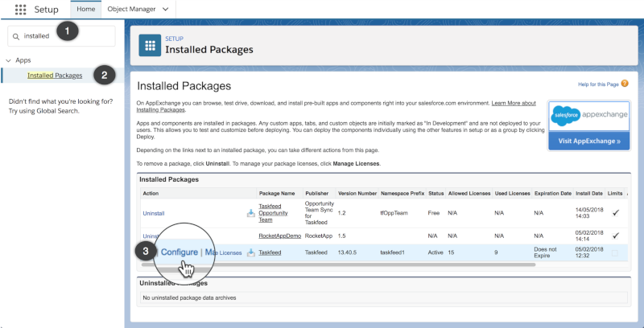The height and width of the screenshot is (328, 644).
Task: Click the Free status cell
Action: pos(434,213)
